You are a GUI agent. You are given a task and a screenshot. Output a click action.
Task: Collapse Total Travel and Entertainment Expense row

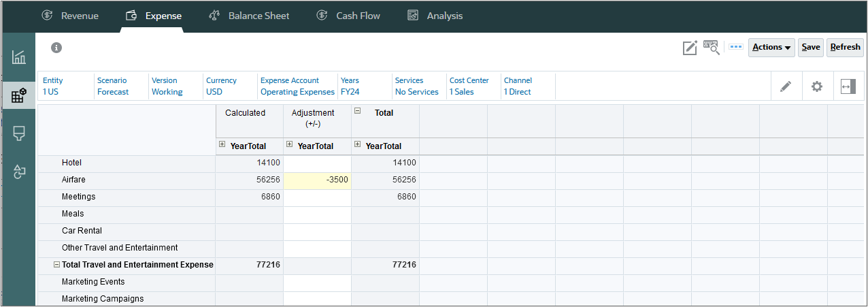pos(56,265)
